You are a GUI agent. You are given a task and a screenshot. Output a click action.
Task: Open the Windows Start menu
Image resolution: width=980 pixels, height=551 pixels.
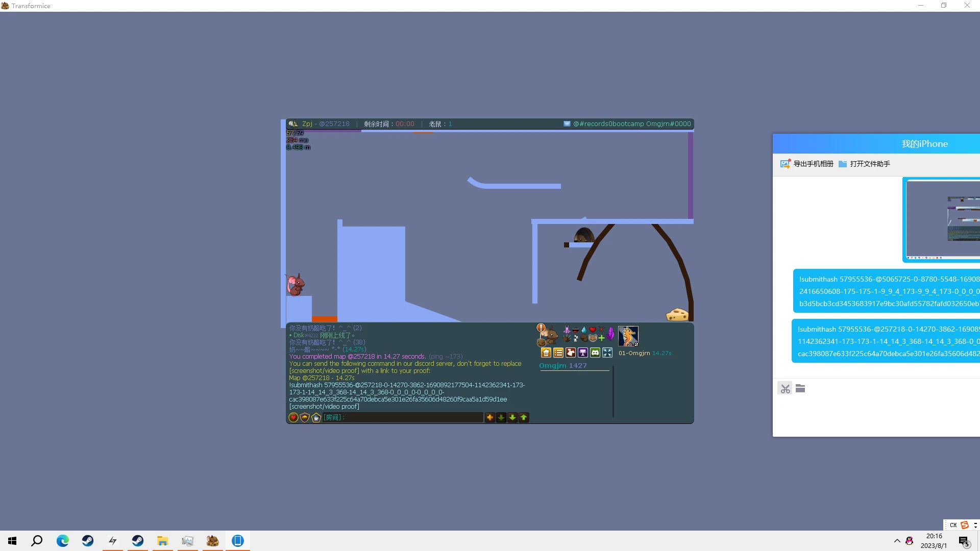(12, 541)
